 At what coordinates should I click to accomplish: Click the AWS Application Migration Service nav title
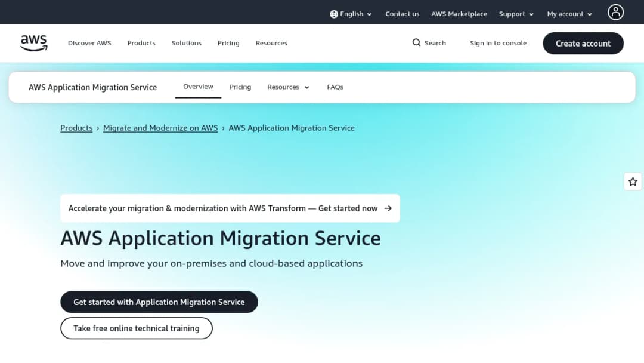[93, 87]
